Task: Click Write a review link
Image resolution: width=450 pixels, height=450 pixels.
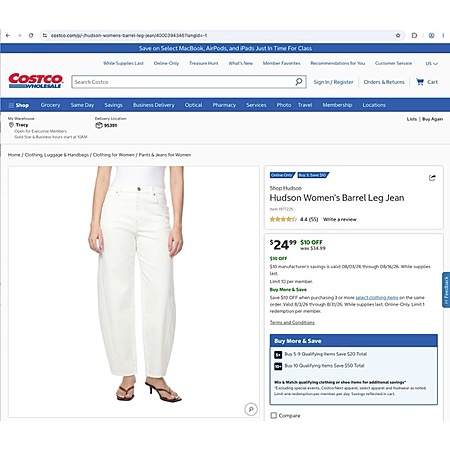Action: point(340,219)
